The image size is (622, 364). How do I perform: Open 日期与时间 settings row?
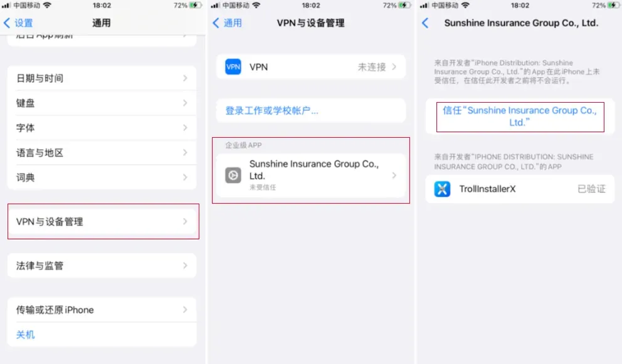point(102,78)
